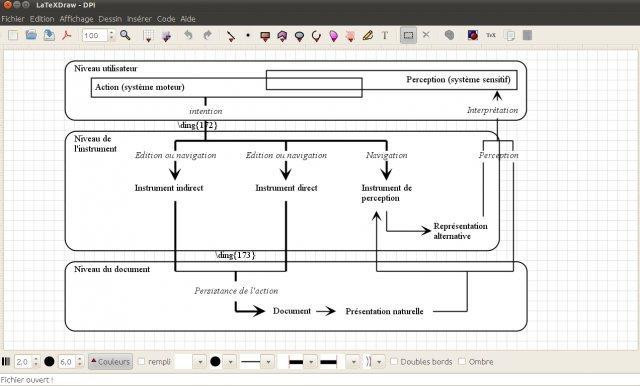Open the Fichier menu
The width and height of the screenshot is (640, 386).
13,19
